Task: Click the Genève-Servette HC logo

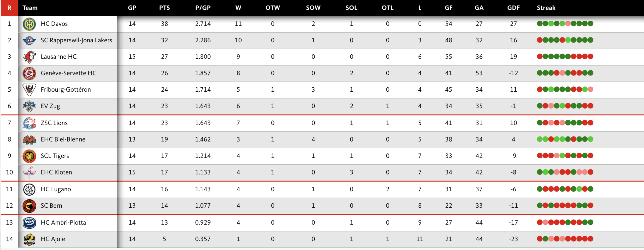Action: tap(29, 73)
